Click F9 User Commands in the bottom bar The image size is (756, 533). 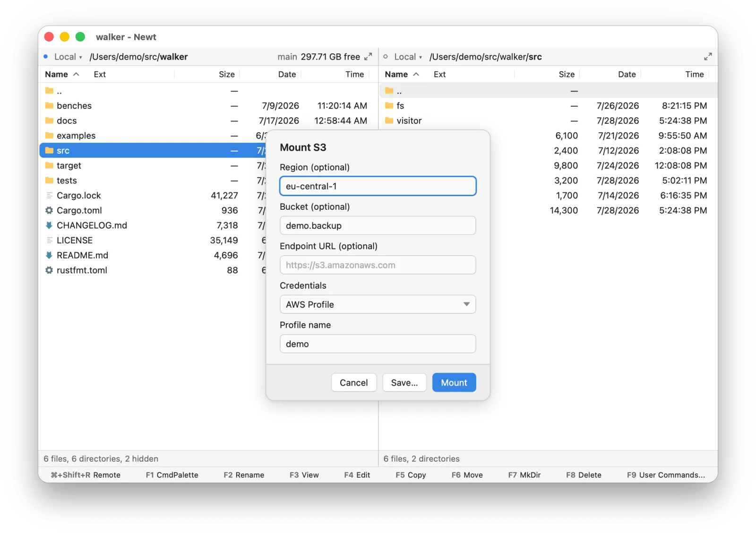click(x=666, y=475)
